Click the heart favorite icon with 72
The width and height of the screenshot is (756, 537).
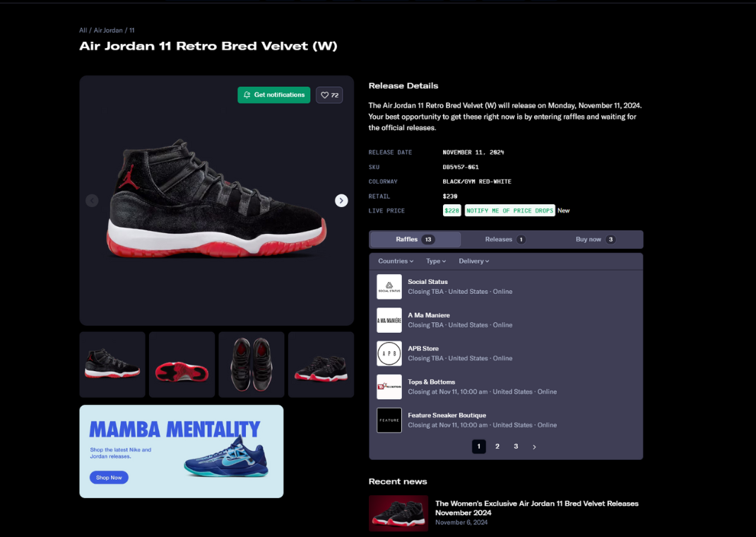coord(329,95)
